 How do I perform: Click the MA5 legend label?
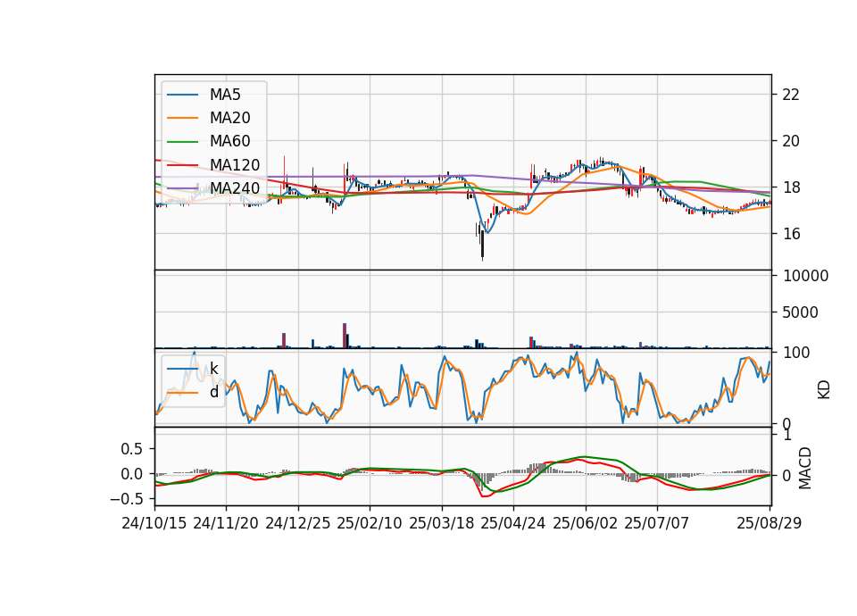[225, 95]
